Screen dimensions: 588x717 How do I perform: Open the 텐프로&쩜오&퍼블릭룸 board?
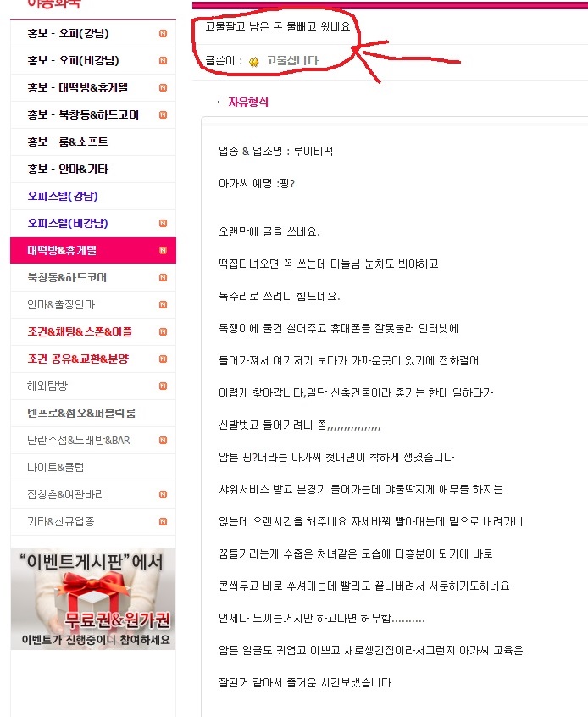point(93,413)
